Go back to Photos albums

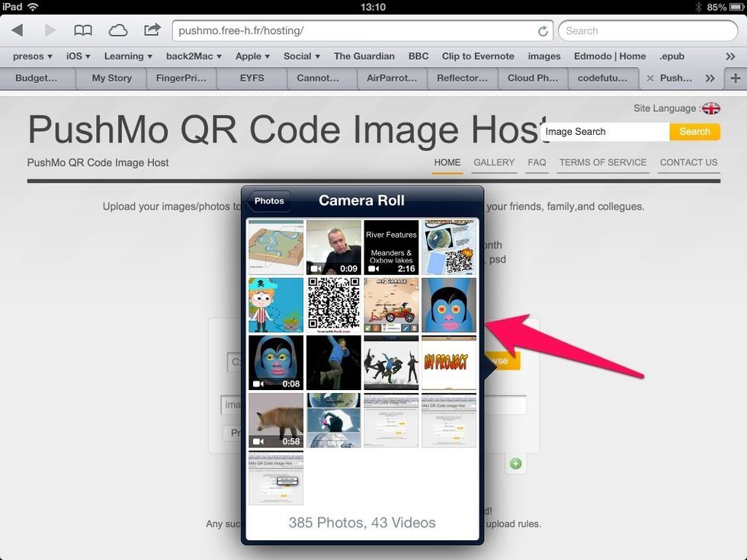tap(268, 201)
